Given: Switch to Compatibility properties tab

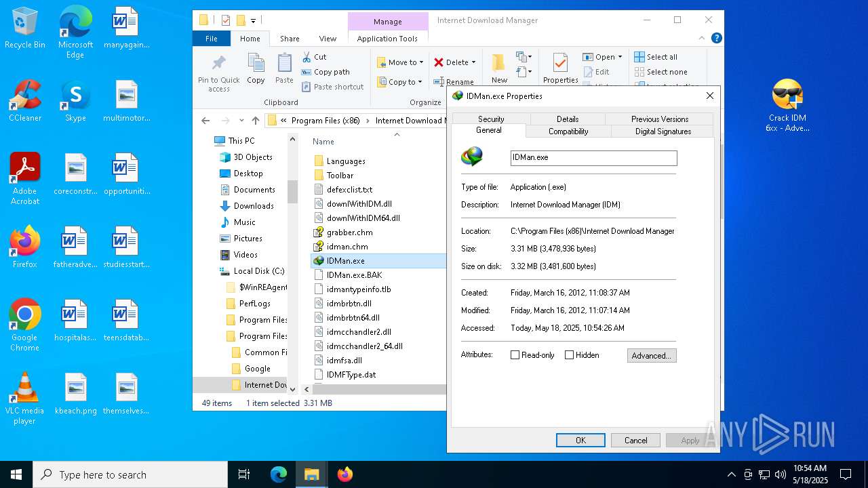Looking at the screenshot, I should pyautogui.click(x=568, y=131).
